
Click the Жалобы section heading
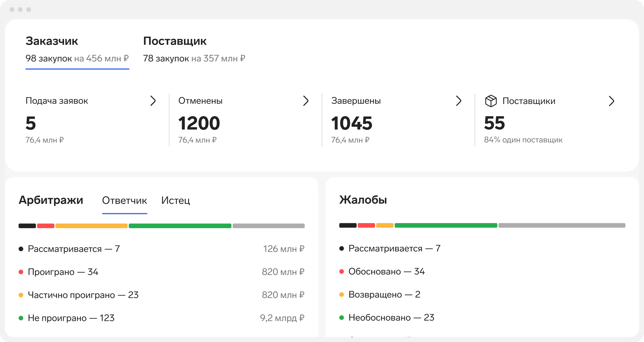point(363,200)
